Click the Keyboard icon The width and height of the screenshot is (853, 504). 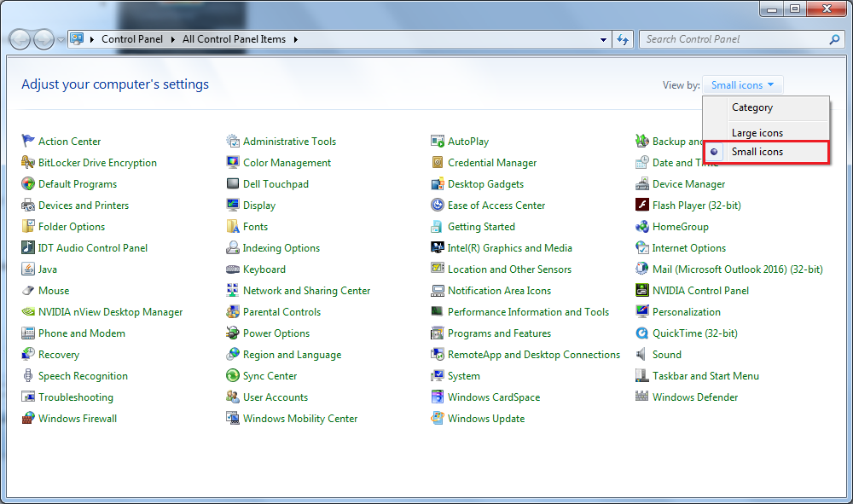233,269
